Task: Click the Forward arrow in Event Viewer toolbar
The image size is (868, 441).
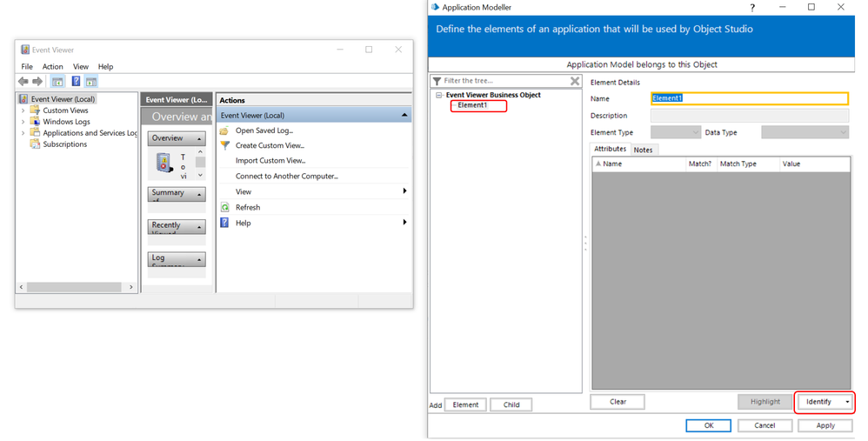Action: 37,82
